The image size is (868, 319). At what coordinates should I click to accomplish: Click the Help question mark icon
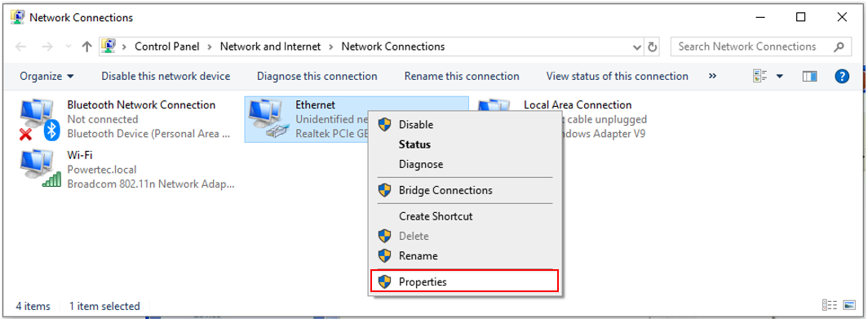click(841, 77)
